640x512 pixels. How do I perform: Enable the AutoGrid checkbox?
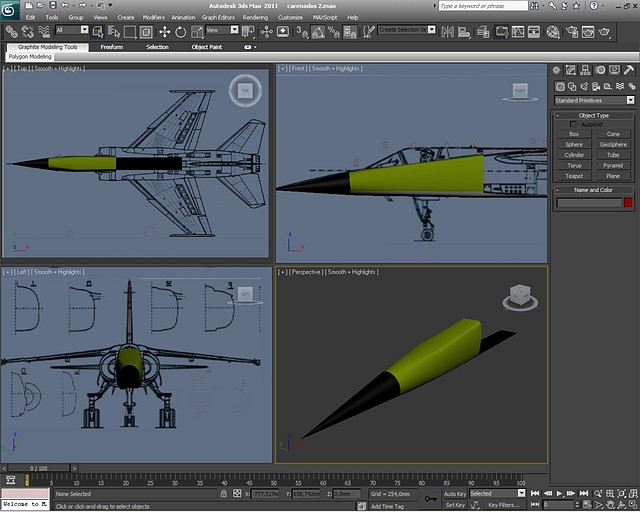pyautogui.click(x=573, y=124)
